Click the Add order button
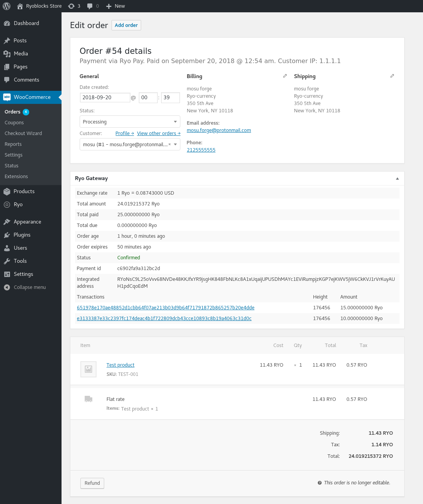 pos(126,25)
